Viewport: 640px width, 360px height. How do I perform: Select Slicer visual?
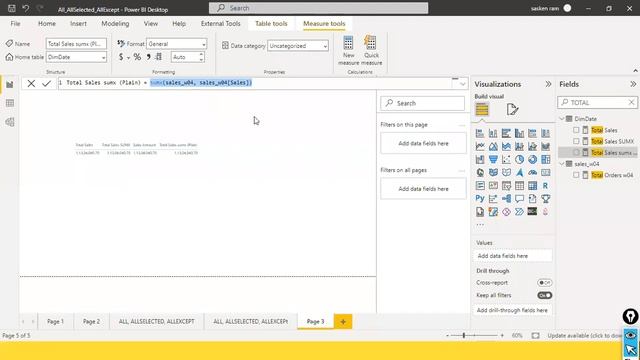pyautogui.click(x=506, y=186)
